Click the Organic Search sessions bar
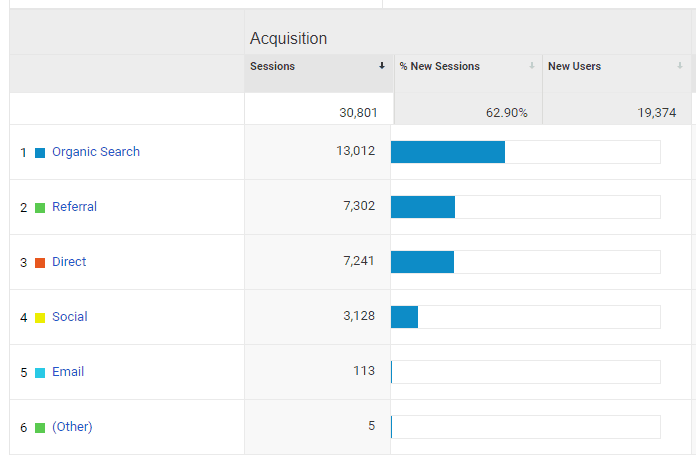The height and width of the screenshot is (461, 696). (x=526, y=152)
